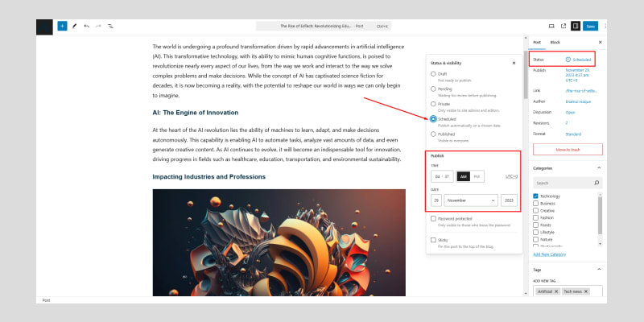Image resolution: width=644 pixels, height=322 pixels.
Task: Click the day field showing 29
Action: click(436, 200)
